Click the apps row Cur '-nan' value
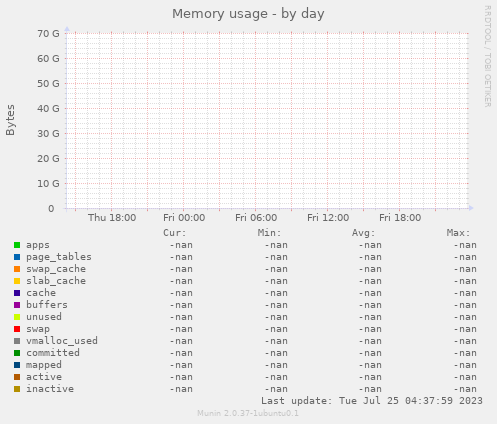Screen dimensions: 497x424 [181, 245]
